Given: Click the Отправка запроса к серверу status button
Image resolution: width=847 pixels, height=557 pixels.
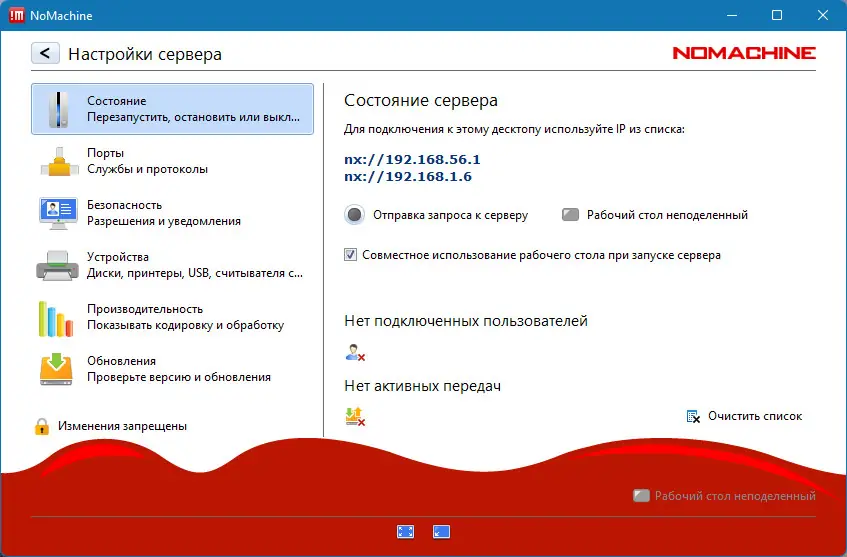Looking at the screenshot, I should [354, 214].
